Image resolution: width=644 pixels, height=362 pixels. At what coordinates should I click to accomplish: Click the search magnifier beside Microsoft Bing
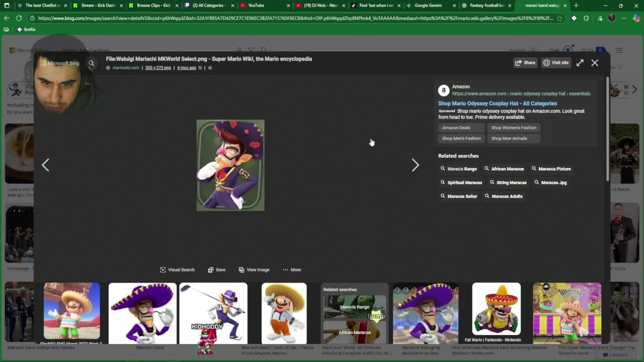tap(91, 63)
